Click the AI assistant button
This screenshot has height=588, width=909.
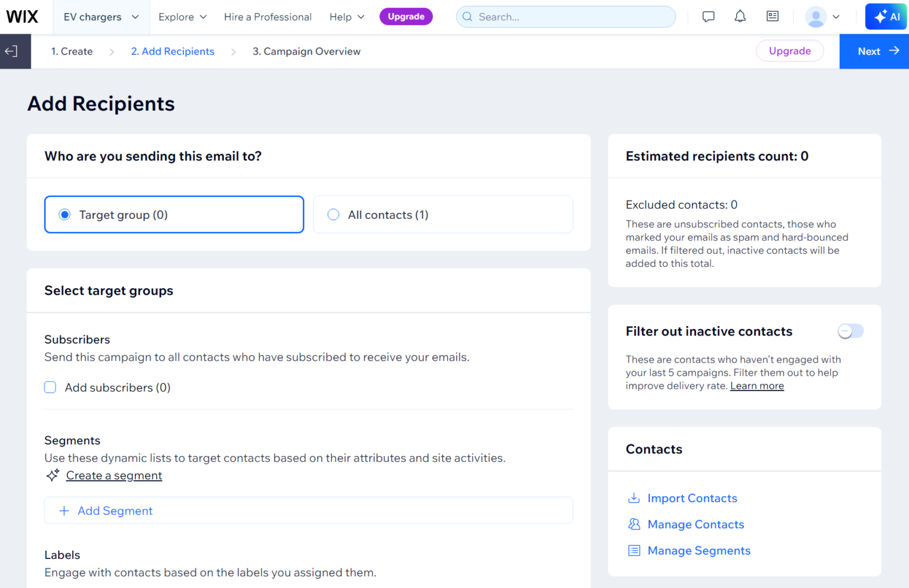(885, 16)
